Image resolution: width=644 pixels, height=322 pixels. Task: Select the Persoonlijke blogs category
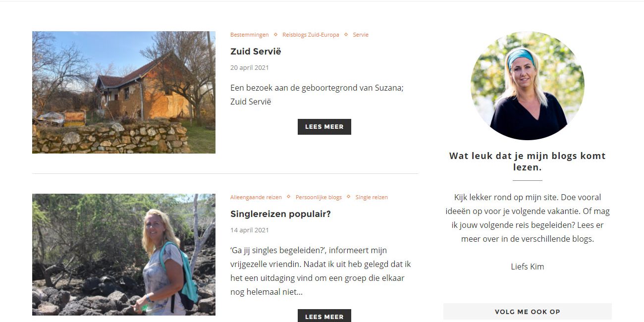[319, 197]
